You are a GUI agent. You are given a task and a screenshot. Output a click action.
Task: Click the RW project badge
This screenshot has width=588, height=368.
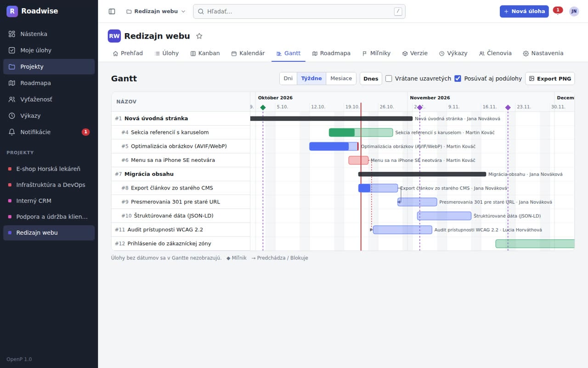(114, 36)
